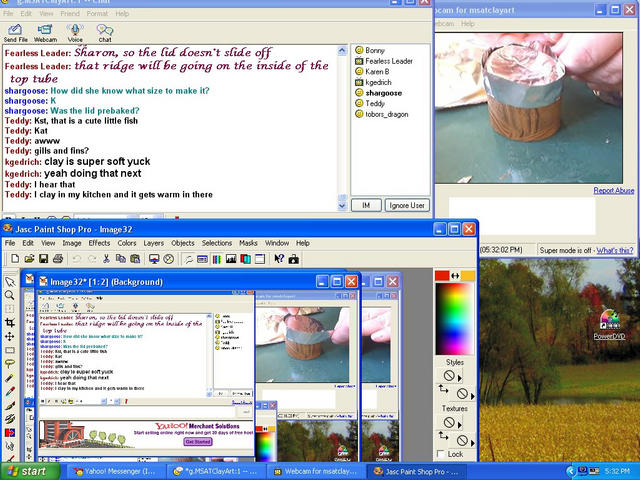
Task: Select user Karen B in the chat list
Action: click(372, 72)
